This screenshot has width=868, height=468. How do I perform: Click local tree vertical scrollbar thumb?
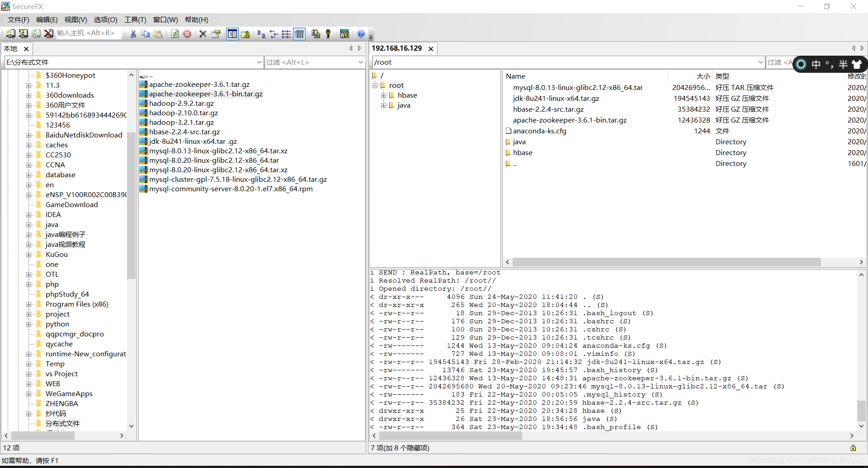point(131,206)
